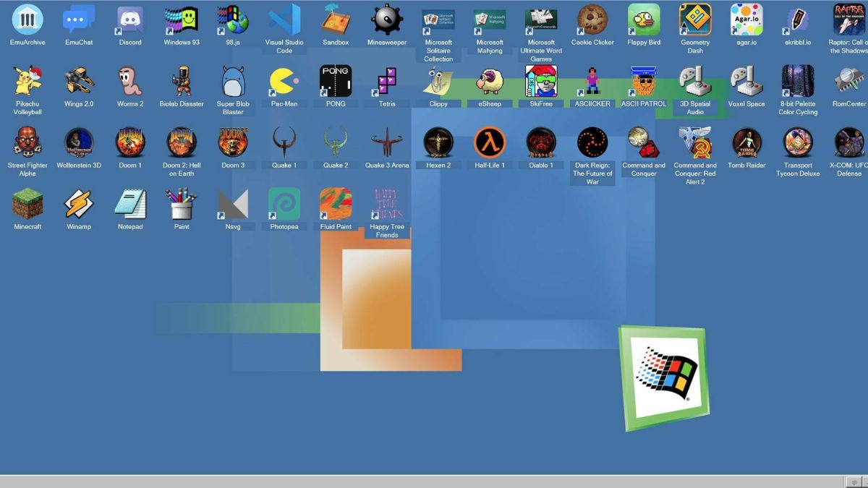Launch Quake 3 Arena
868x488 pixels.
pyautogui.click(x=387, y=142)
